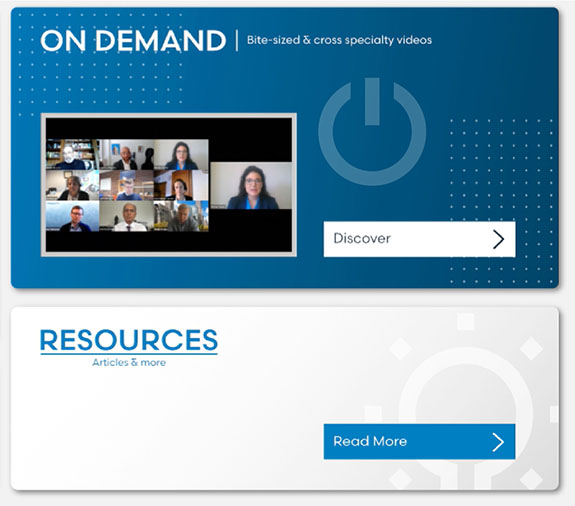Click the chevron arrow on Read More
Screen dimensions: 575x506
click(498, 442)
